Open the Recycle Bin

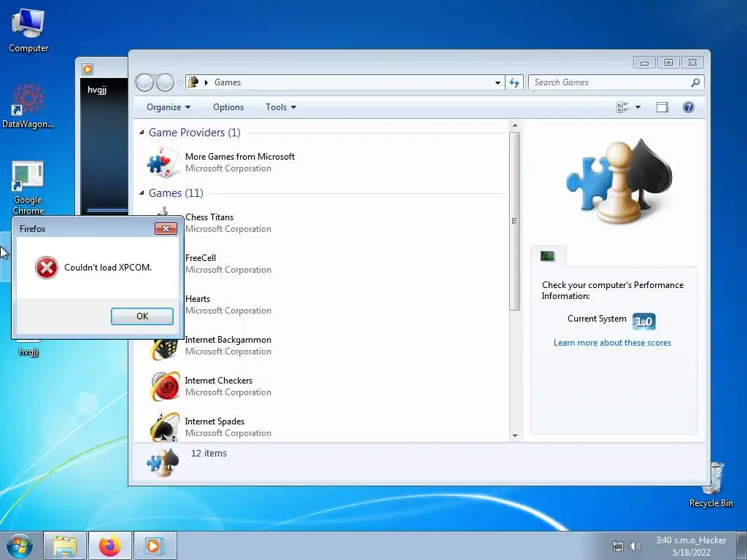point(711,485)
